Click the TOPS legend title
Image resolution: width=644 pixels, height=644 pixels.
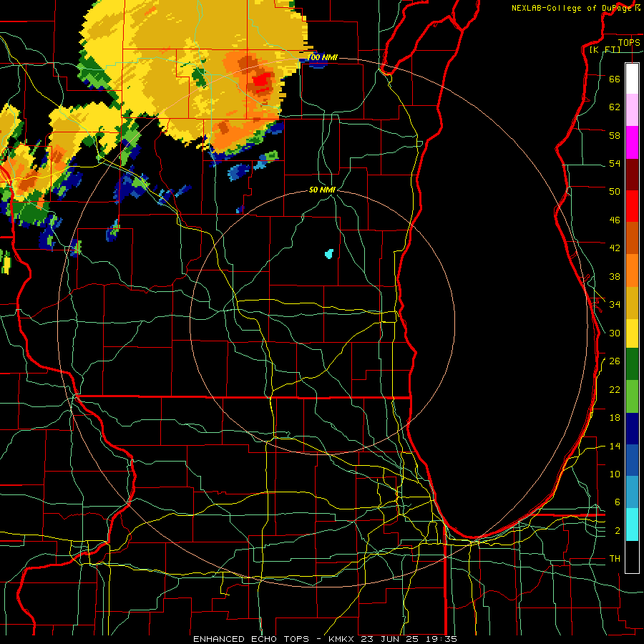(x=629, y=43)
